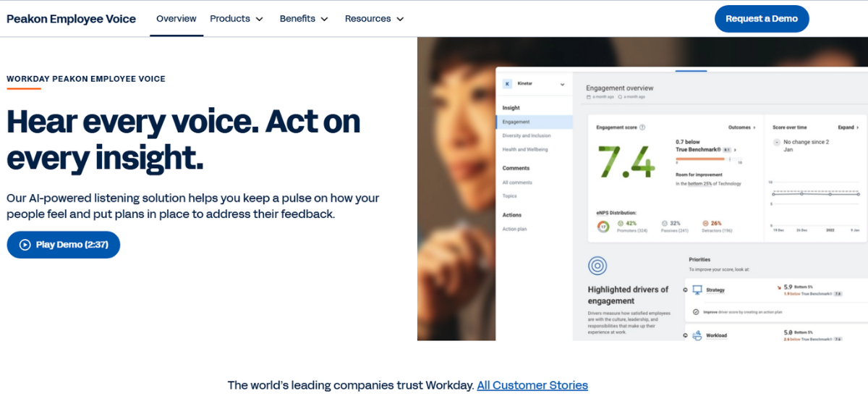The height and width of the screenshot is (412, 868).
Task: Open Topics under Comments
Action: pyautogui.click(x=510, y=196)
